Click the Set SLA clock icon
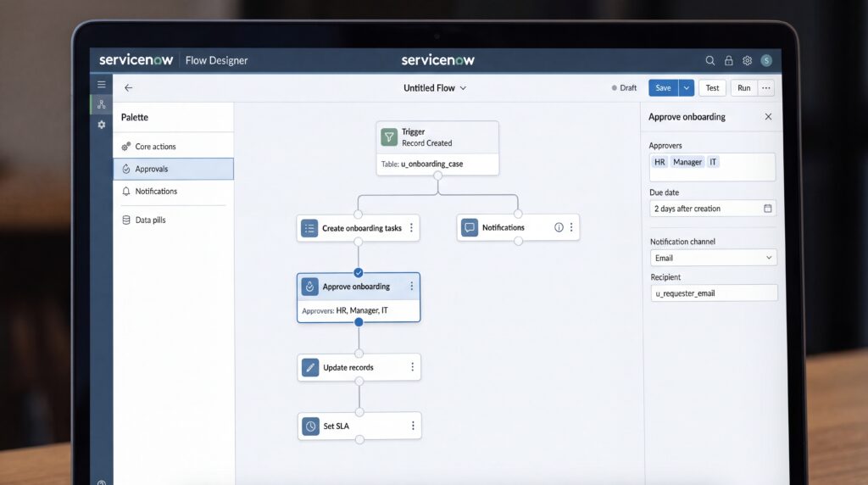Screen dimensions: 868x485 point(311,426)
